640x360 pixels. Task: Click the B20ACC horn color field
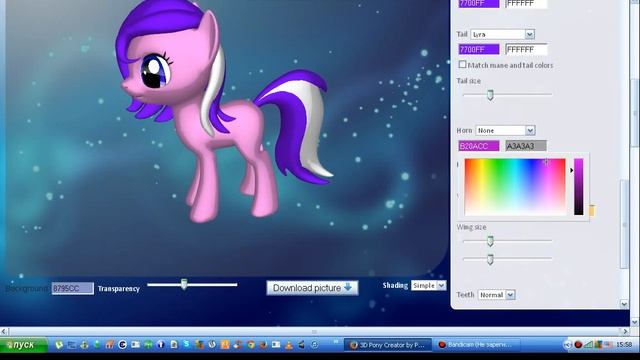click(478, 146)
